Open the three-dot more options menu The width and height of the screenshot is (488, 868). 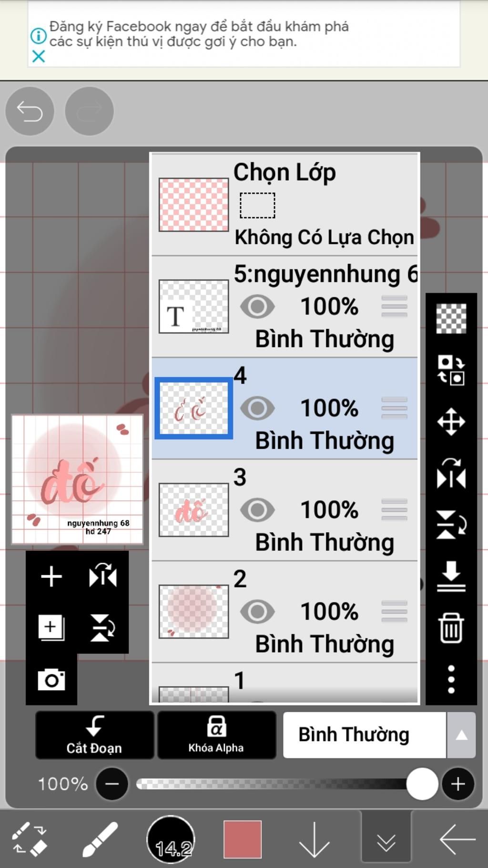451,679
